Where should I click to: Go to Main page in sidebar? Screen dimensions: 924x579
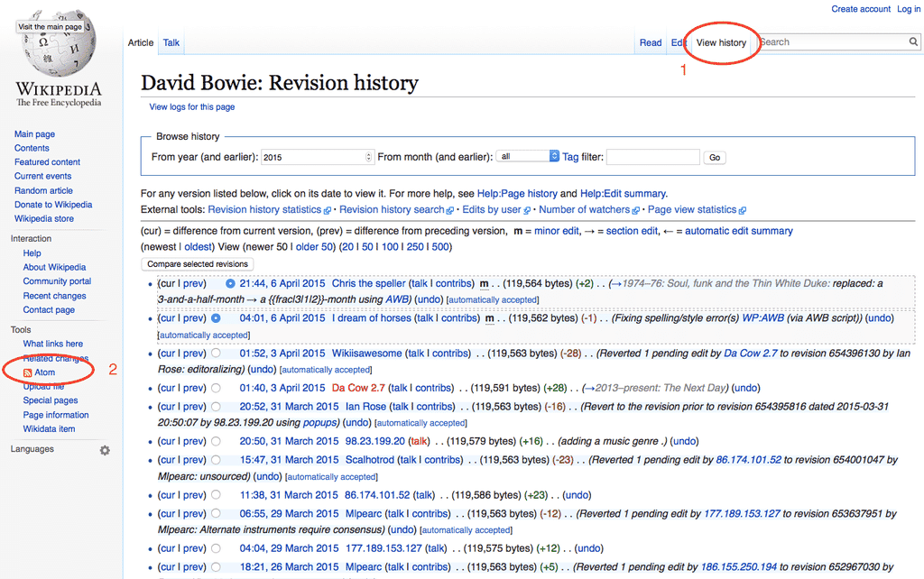34,133
